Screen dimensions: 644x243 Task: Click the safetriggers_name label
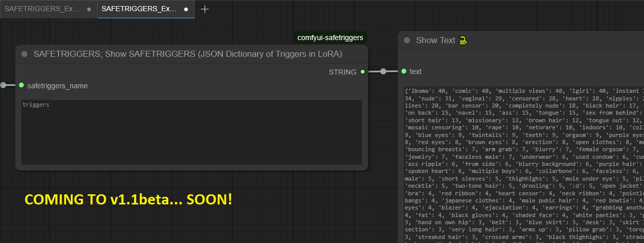(x=57, y=86)
